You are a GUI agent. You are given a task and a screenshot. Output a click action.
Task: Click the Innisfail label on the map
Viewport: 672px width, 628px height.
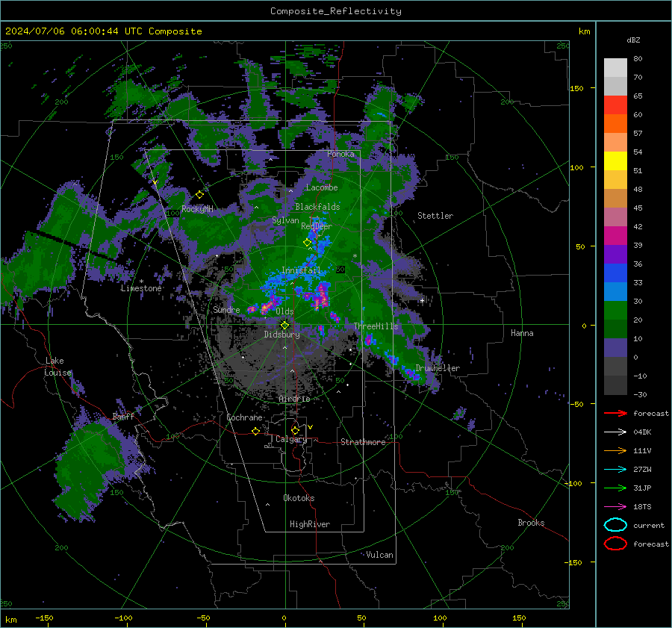point(301,270)
